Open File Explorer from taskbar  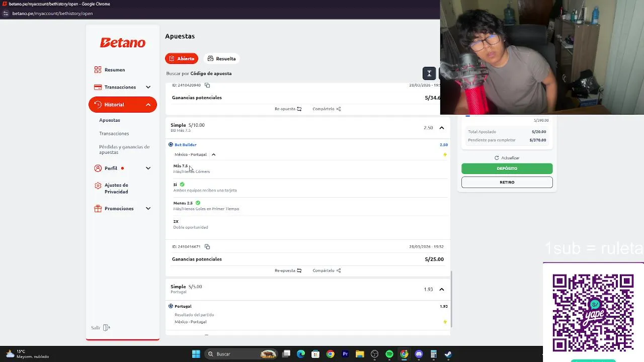click(360, 354)
